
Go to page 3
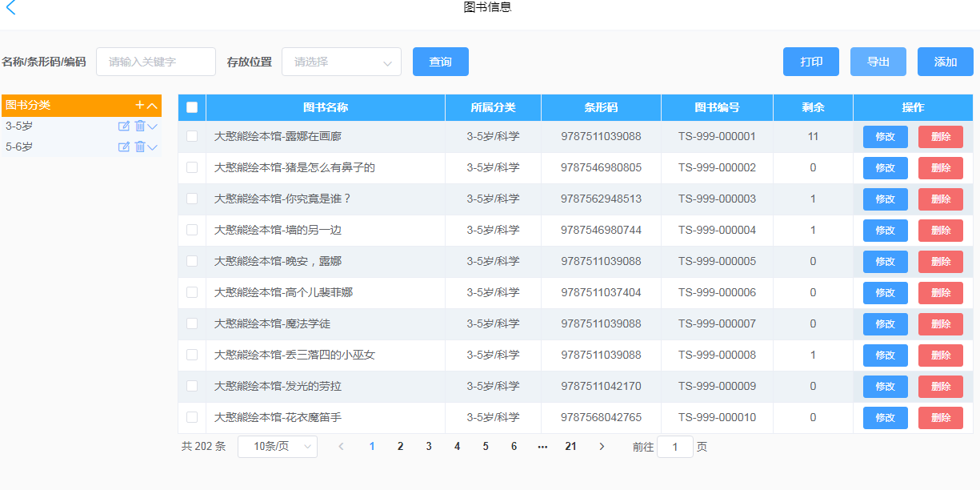coord(429,447)
